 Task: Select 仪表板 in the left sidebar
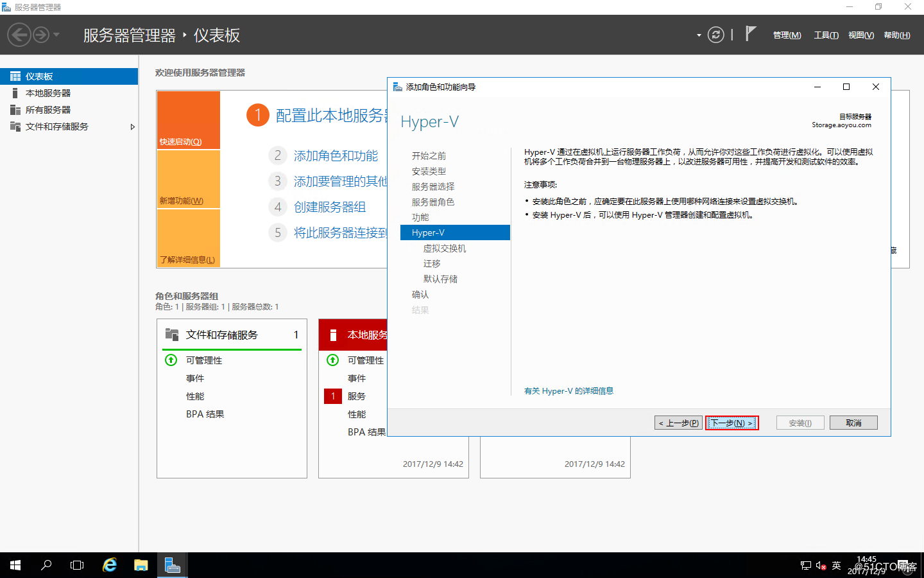pyautogui.click(x=69, y=76)
